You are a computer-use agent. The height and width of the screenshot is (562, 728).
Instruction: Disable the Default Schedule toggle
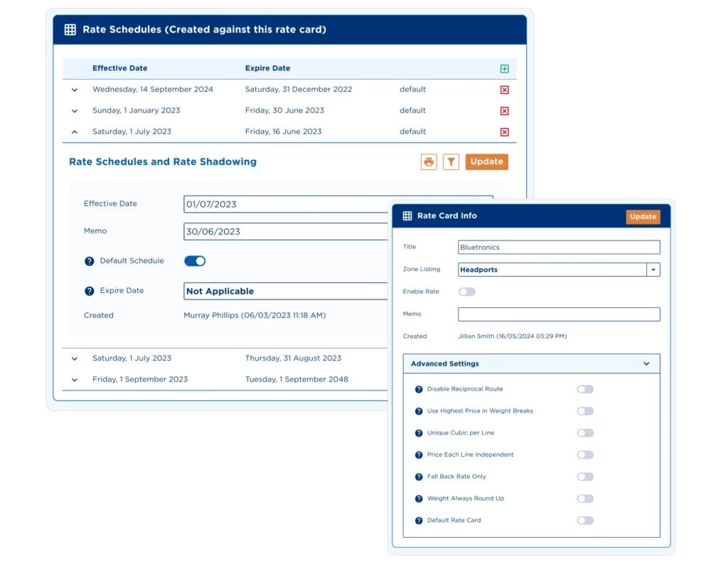click(x=194, y=260)
